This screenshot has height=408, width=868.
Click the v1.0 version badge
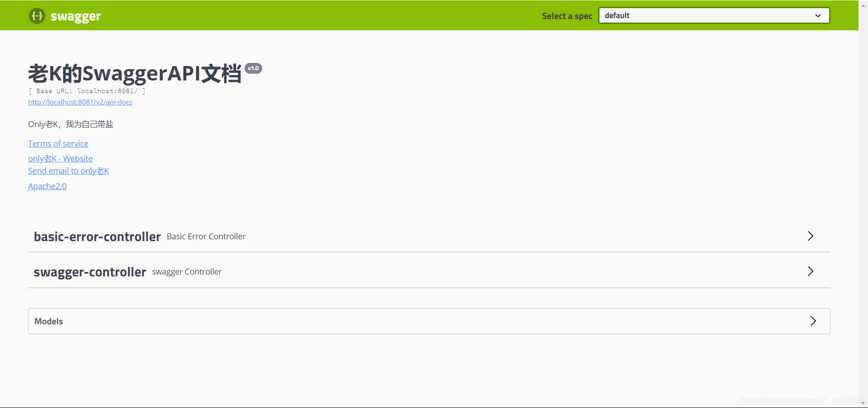point(253,68)
